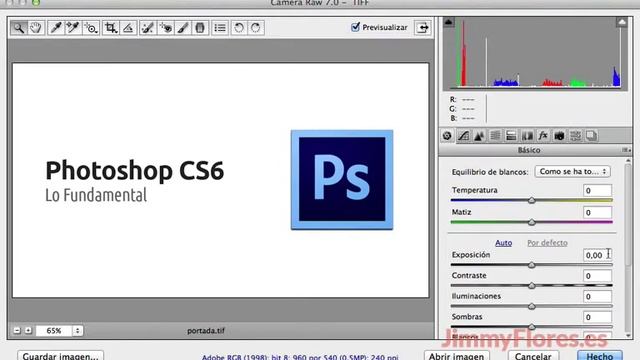Click the Por defecto link

tap(547, 243)
